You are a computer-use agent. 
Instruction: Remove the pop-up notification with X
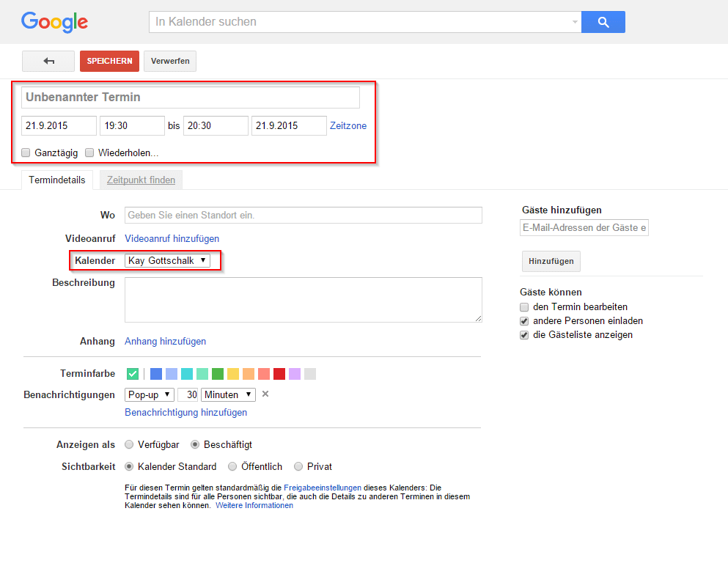[x=265, y=394]
